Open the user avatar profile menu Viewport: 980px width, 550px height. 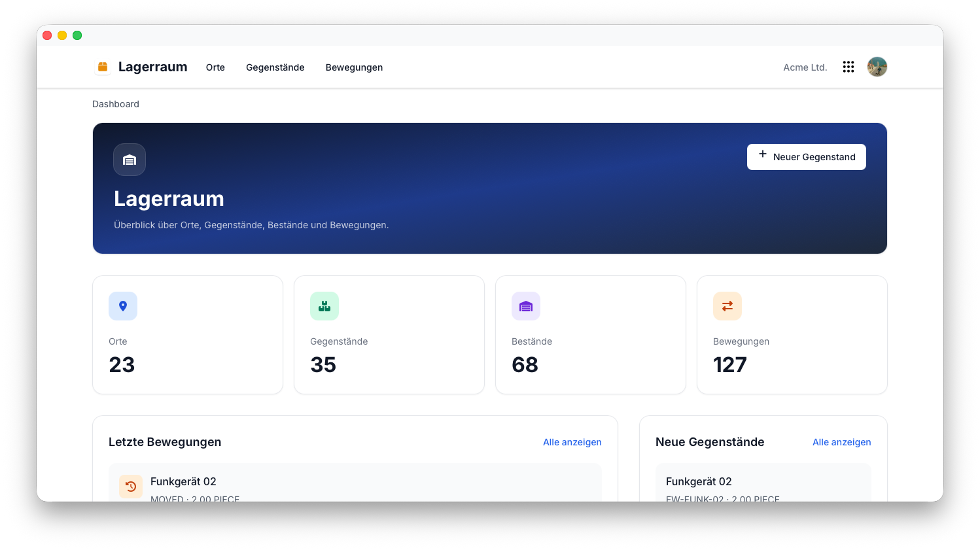click(877, 67)
